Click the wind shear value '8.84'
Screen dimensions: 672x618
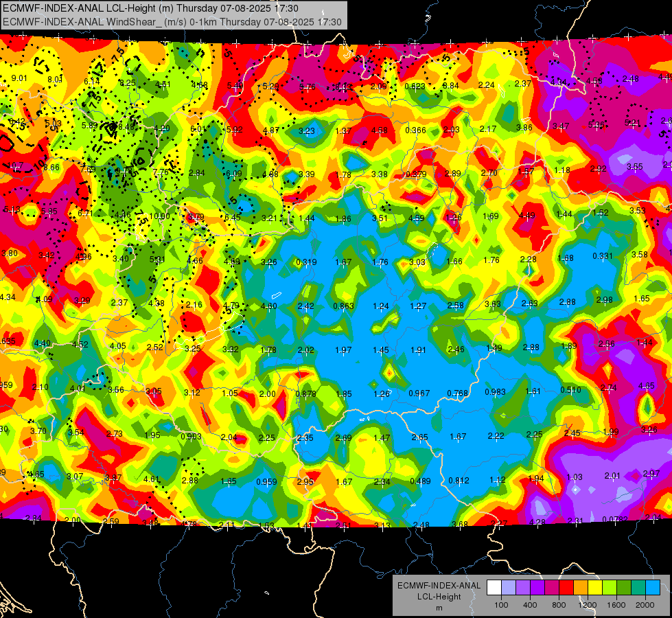450,85
